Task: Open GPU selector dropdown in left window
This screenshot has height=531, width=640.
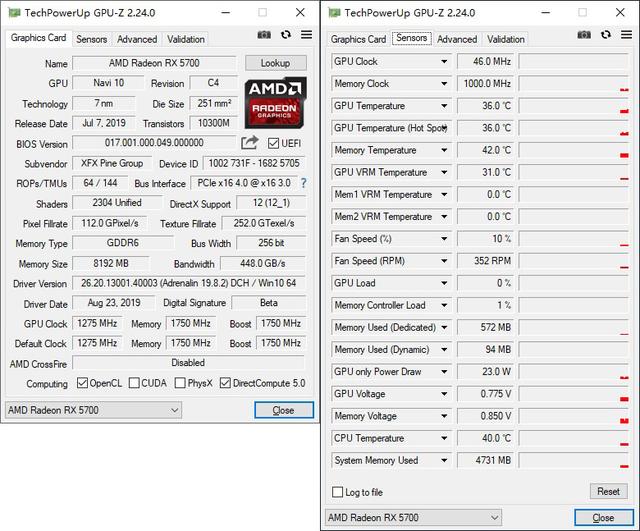Action: point(93,410)
